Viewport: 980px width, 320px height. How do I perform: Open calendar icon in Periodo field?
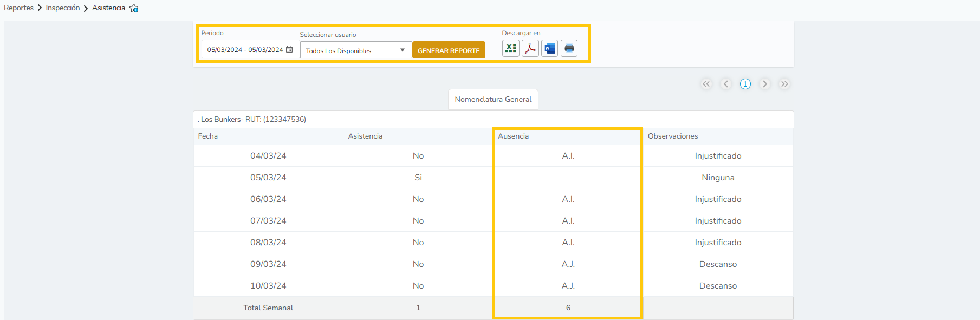(x=289, y=49)
